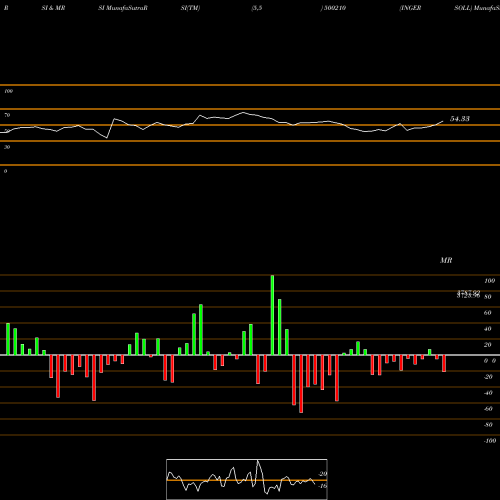This screenshot has height=500, width=500.
Task: Click the 'MR' panel title label
Action: click(x=446, y=260)
